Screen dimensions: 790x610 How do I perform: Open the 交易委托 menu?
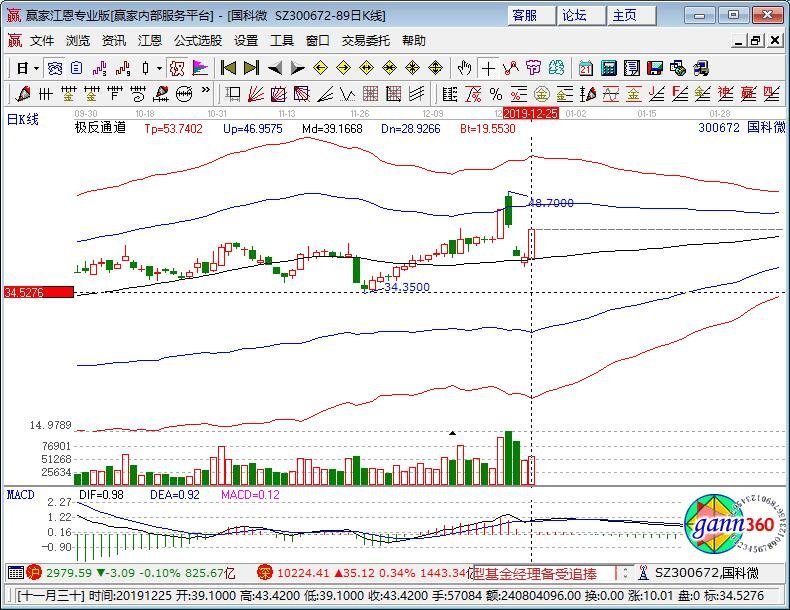[x=366, y=41]
